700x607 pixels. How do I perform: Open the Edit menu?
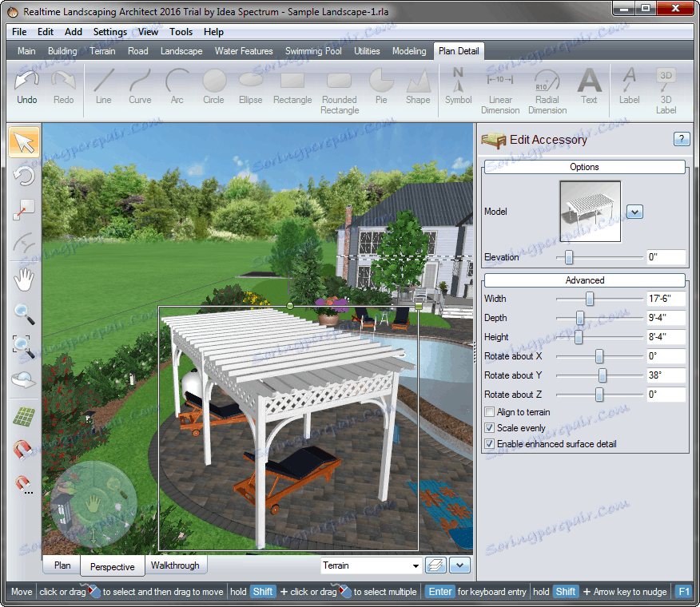tap(46, 32)
